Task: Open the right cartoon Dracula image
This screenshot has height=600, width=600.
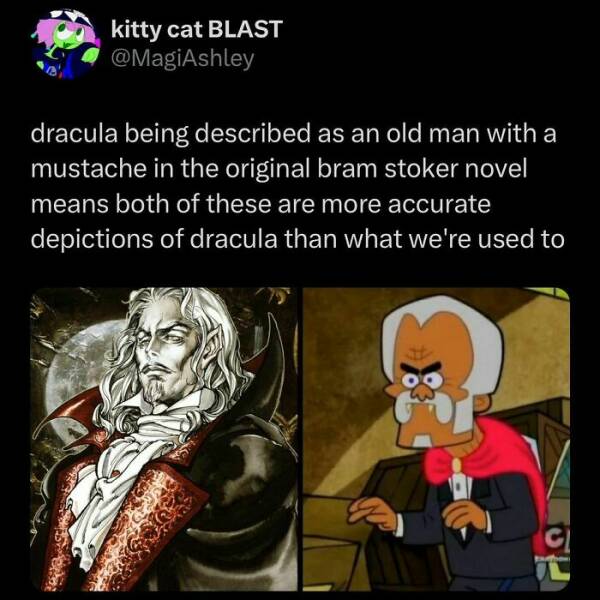Action: coord(436,439)
